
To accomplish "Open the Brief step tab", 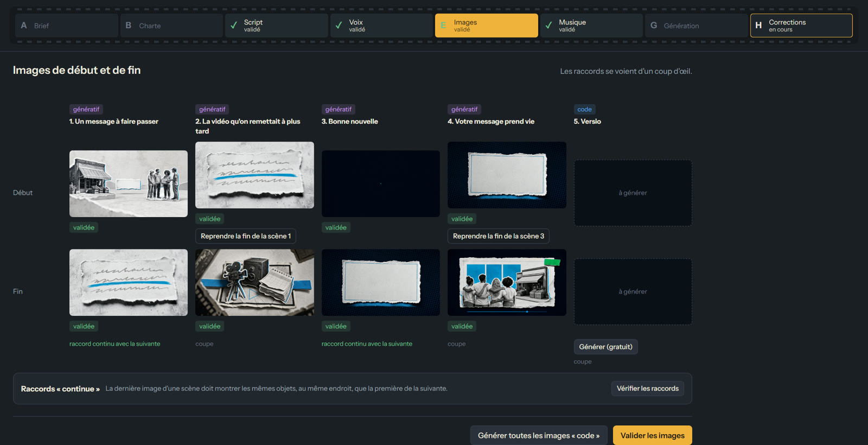I will (67, 26).
